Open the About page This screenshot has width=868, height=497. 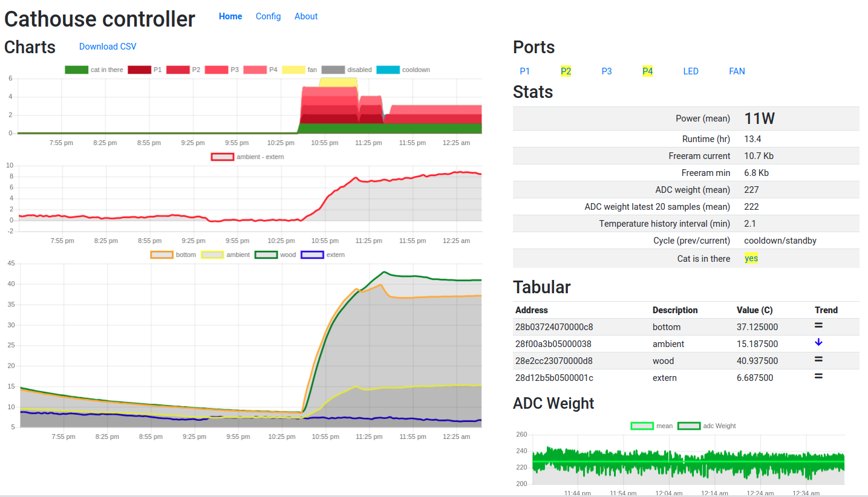pos(306,16)
